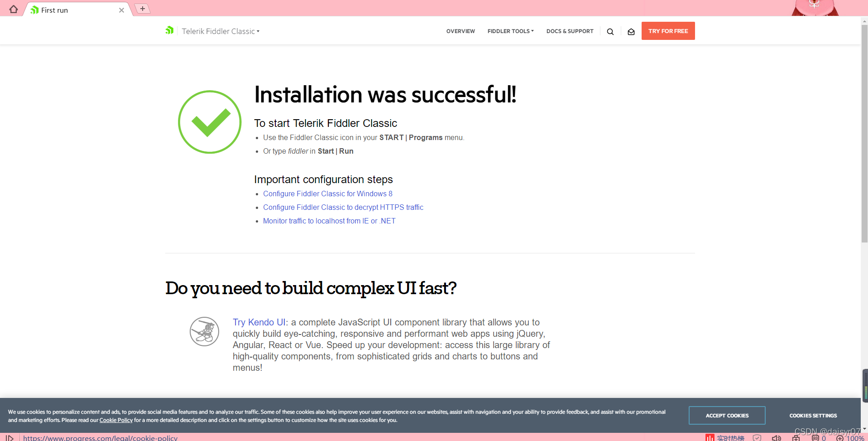868x441 pixels.
Task: Select the First run tab
Action: [77, 10]
